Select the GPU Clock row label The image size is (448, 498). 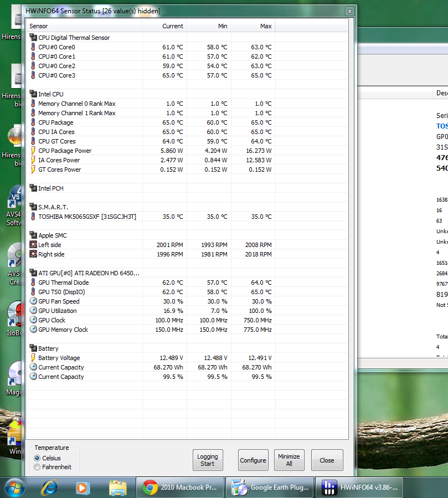click(52, 320)
